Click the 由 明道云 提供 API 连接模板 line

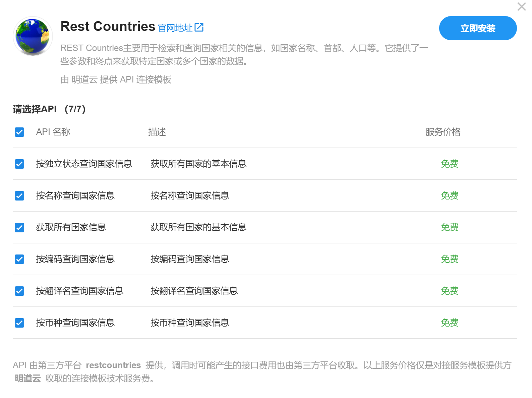point(116,80)
